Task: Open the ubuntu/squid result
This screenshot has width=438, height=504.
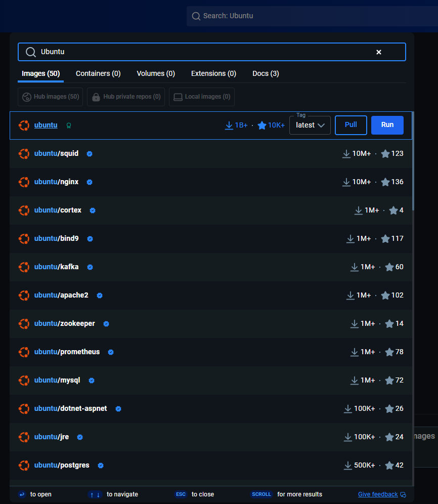Action: pos(211,154)
